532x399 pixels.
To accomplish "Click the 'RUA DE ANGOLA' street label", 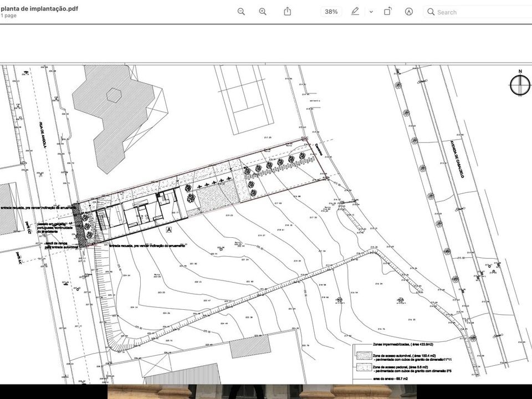I will (x=43, y=135).
